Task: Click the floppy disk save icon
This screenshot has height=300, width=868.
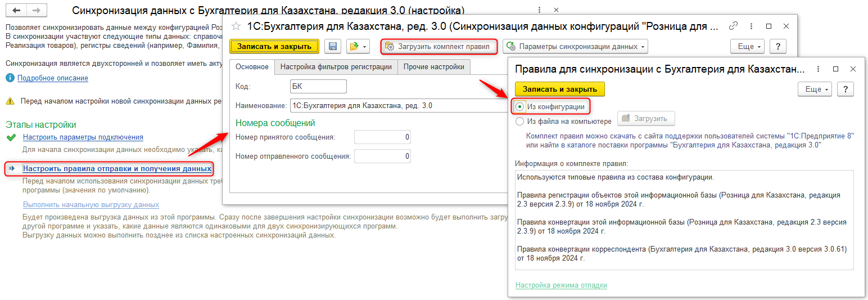Action: coord(333,47)
